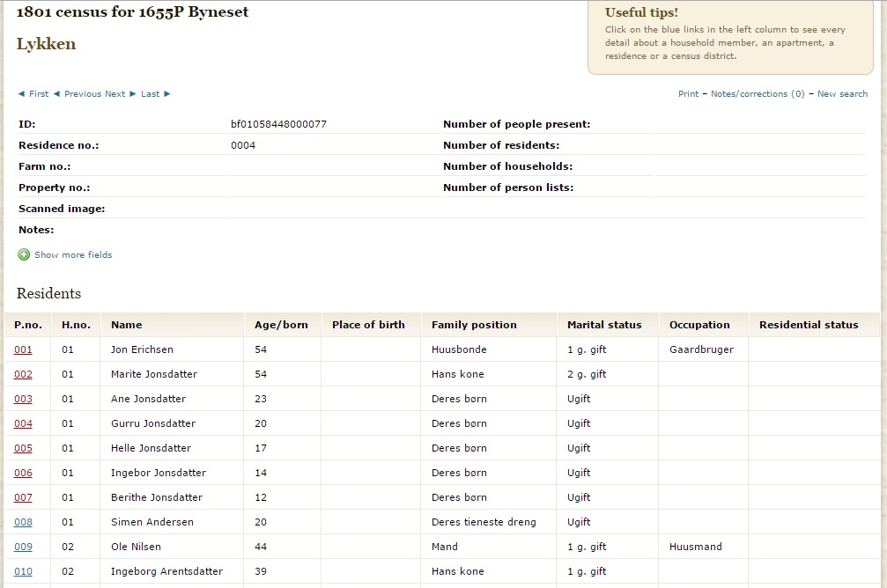Open person number 002 link
The width and height of the screenshot is (887, 588).
pos(23,374)
